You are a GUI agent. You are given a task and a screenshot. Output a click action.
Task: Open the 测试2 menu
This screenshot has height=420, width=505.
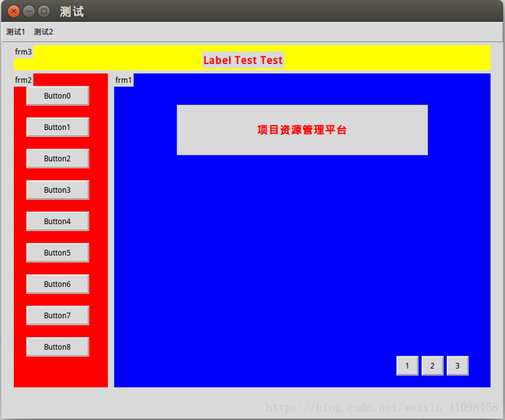coord(44,32)
